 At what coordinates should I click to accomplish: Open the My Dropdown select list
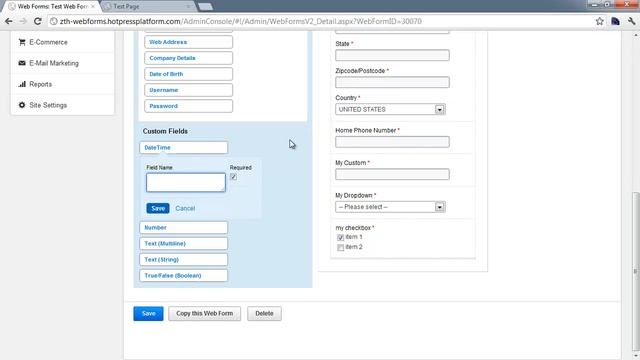coord(390,207)
